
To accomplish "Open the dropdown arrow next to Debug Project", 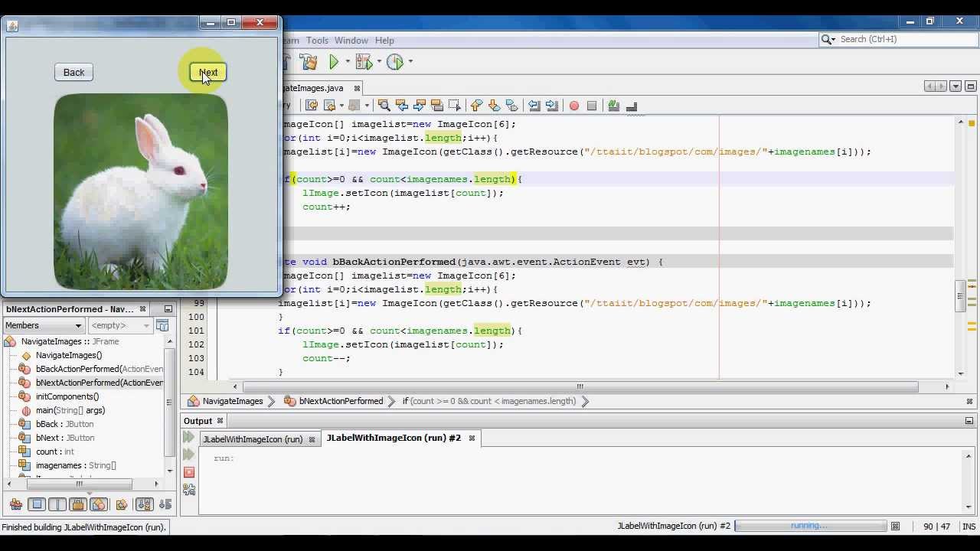I will point(379,62).
